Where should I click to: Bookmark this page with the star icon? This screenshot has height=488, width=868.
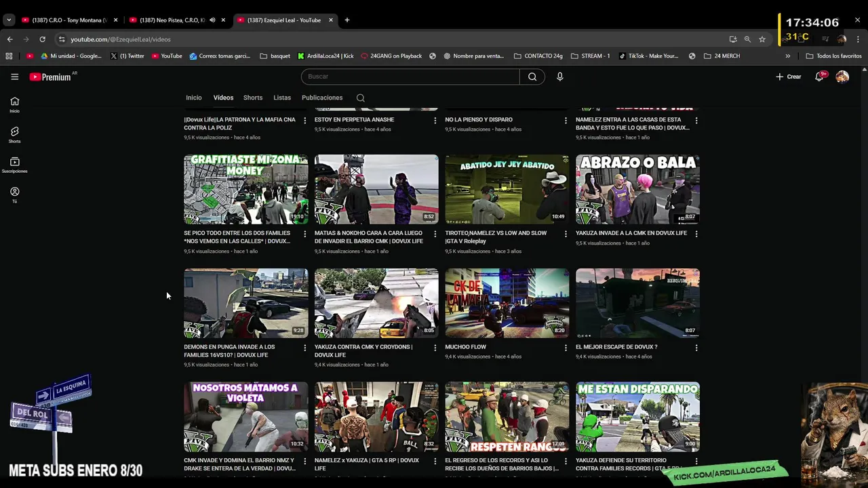point(762,39)
